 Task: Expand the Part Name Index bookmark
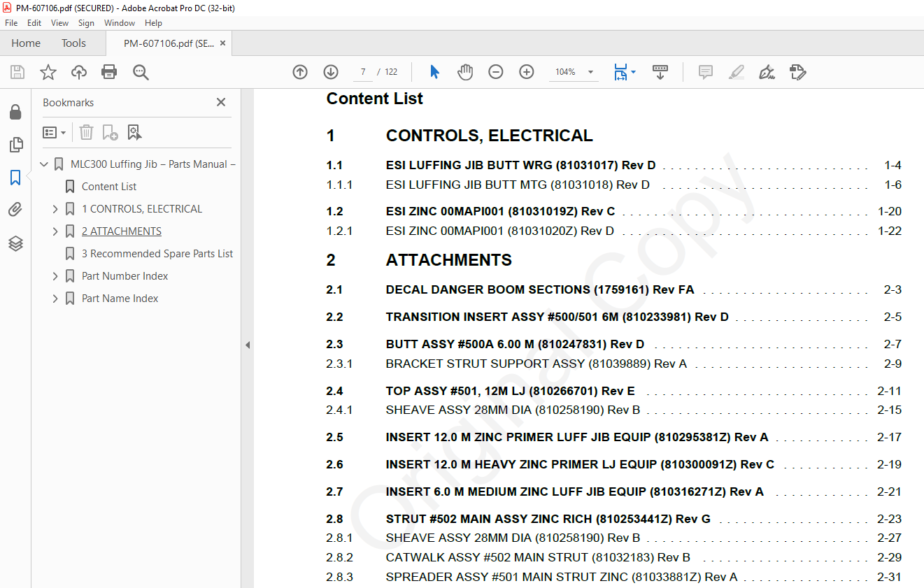pyautogui.click(x=56, y=299)
